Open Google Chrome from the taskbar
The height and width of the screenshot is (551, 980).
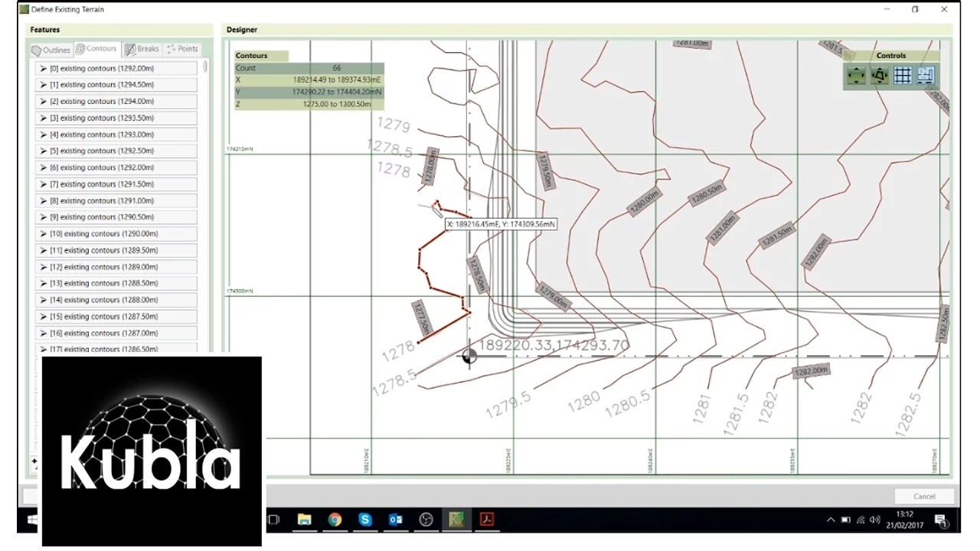(x=335, y=520)
